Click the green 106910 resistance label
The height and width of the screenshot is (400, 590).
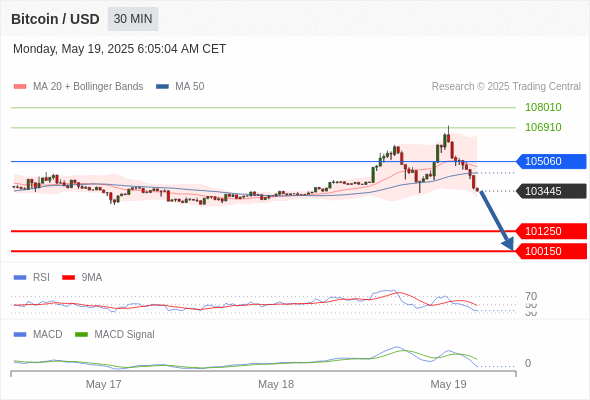[x=543, y=127]
